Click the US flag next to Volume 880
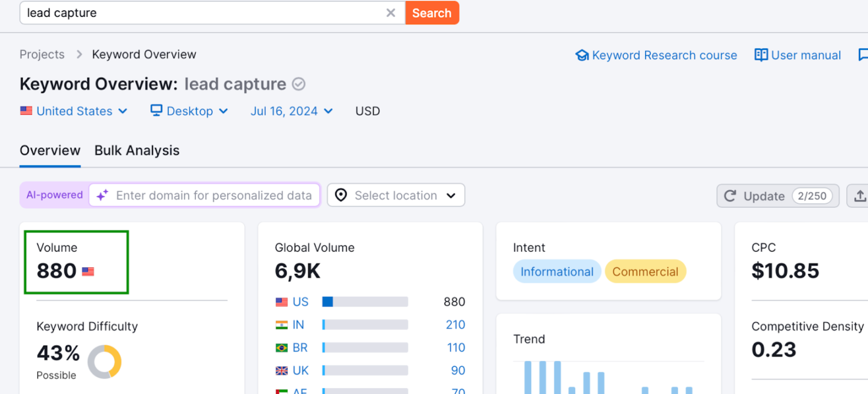Image resolution: width=868 pixels, height=394 pixels. point(88,272)
